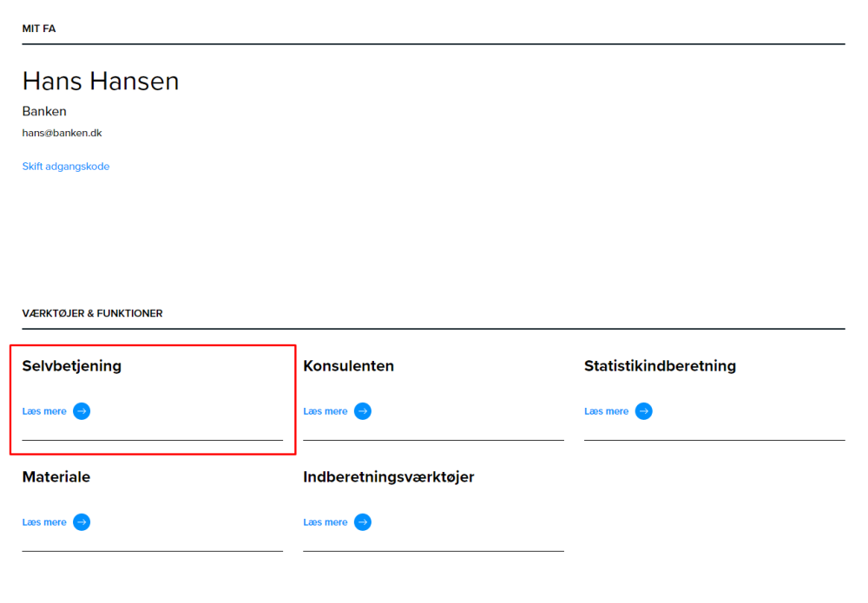Open the Skift adgangskode link
868x603 pixels.
pos(66,167)
